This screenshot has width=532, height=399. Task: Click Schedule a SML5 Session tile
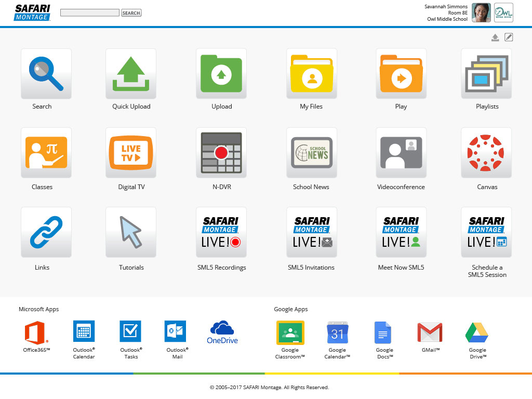pyautogui.click(x=486, y=232)
